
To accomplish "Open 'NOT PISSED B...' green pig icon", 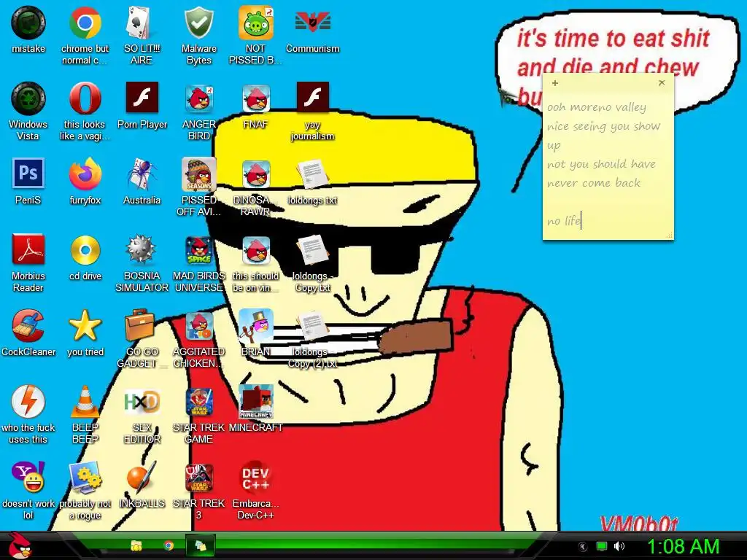I will pos(256,23).
